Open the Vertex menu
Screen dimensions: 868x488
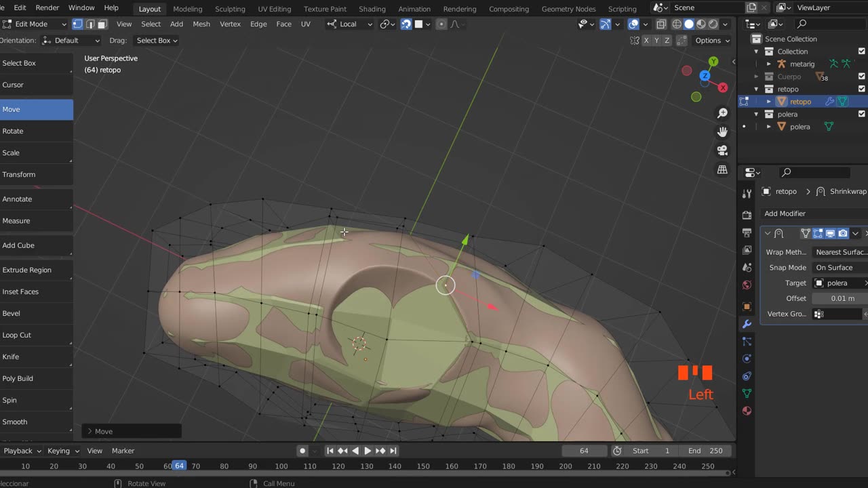click(x=231, y=24)
